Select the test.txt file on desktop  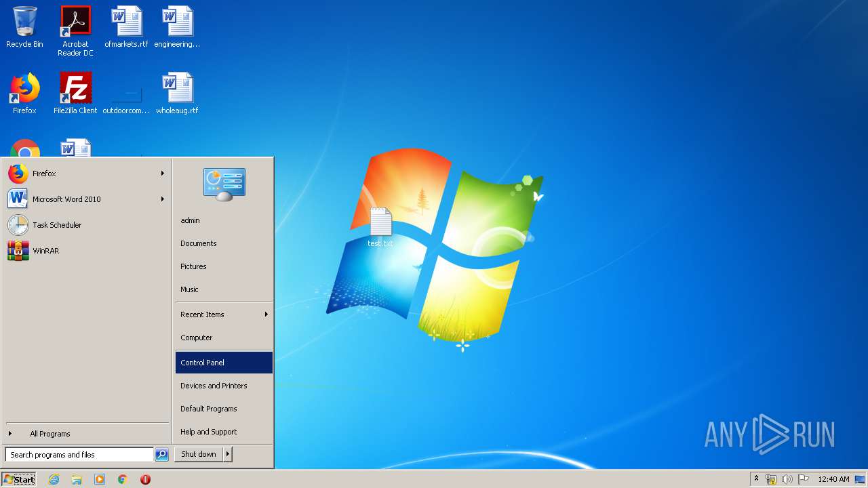tap(380, 228)
